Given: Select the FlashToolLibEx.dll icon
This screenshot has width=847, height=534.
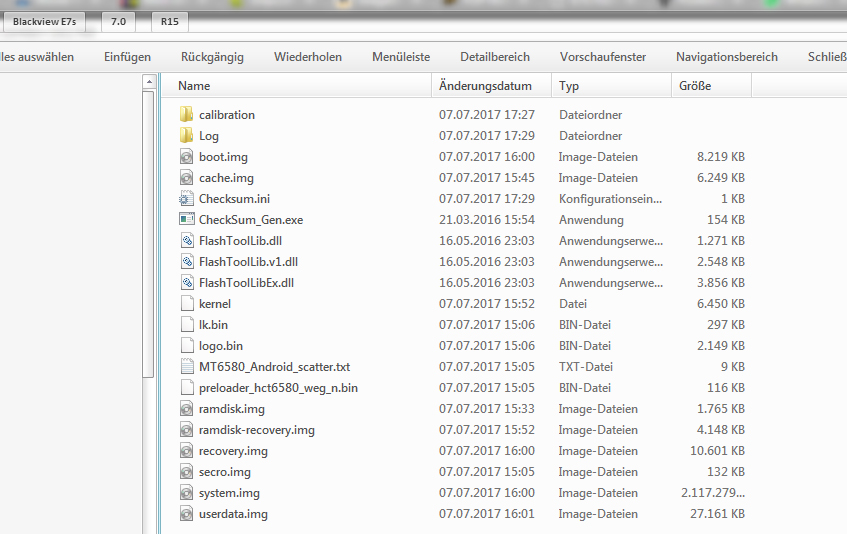Looking at the screenshot, I should tap(186, 282).
